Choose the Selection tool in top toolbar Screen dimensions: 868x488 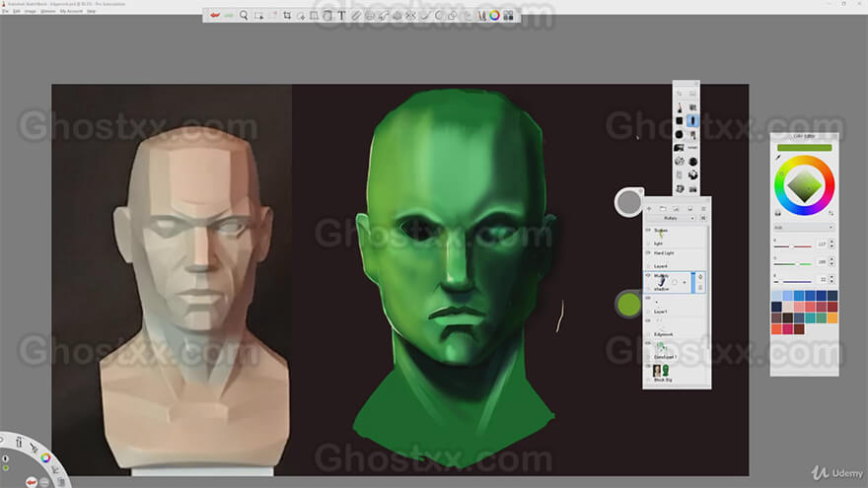click(x=258, y=16)
